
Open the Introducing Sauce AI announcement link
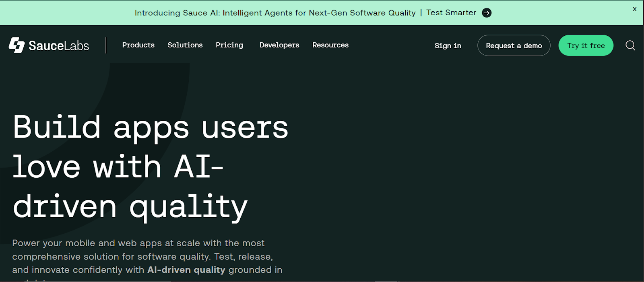(275, 13)
